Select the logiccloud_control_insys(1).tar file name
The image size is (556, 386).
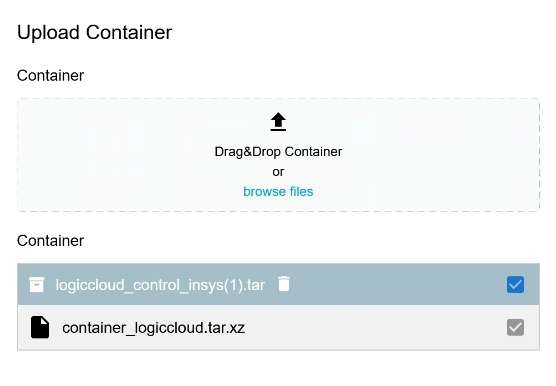160,285
